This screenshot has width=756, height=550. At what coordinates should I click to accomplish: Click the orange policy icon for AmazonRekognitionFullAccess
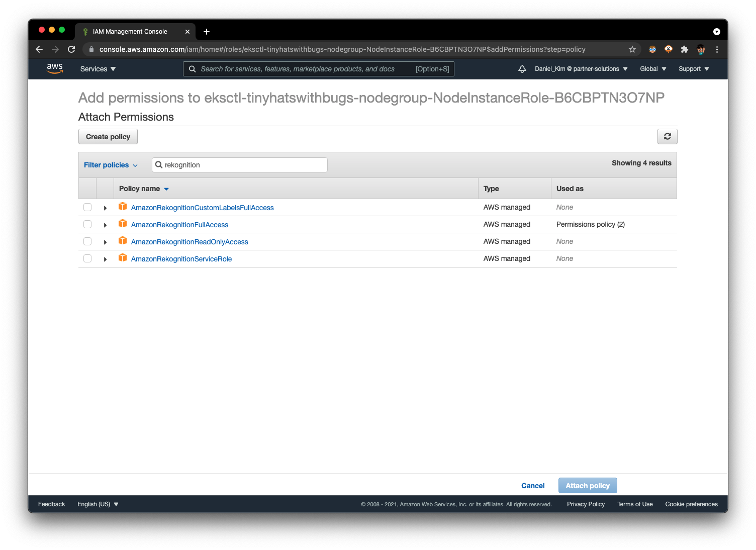click(x=123, y=224)
